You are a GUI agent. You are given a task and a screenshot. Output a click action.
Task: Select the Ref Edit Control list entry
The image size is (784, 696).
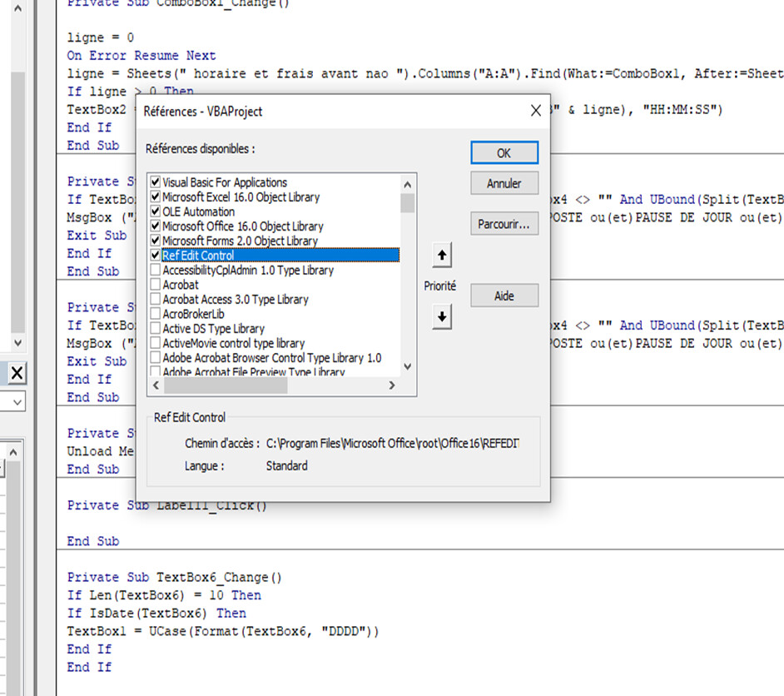click(198, 256)
